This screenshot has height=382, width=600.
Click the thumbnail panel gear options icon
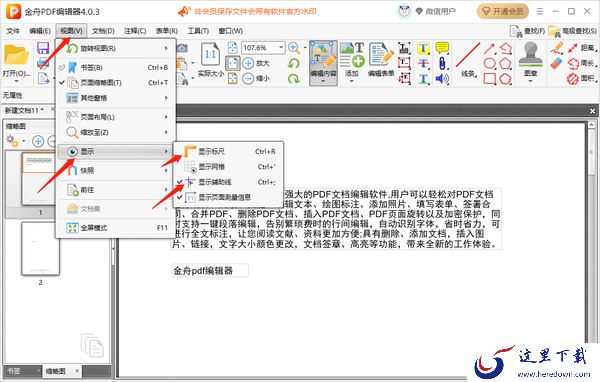(13, 141)
